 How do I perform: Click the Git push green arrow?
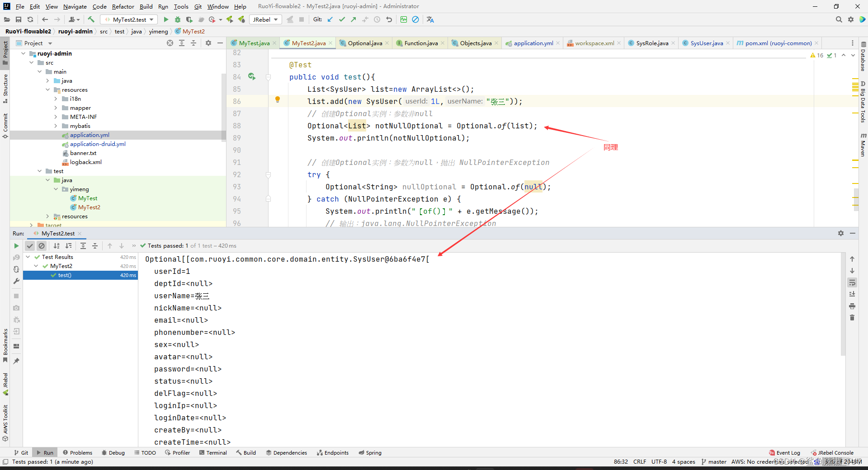click(x=354, y=19)
